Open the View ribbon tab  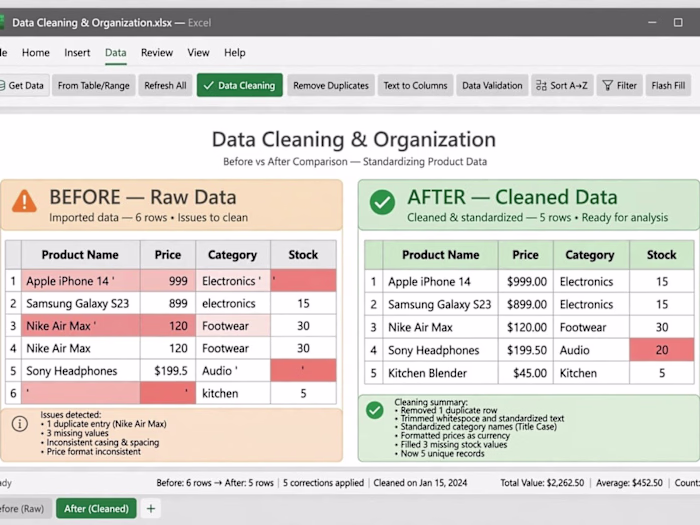[x=198, y=53]
